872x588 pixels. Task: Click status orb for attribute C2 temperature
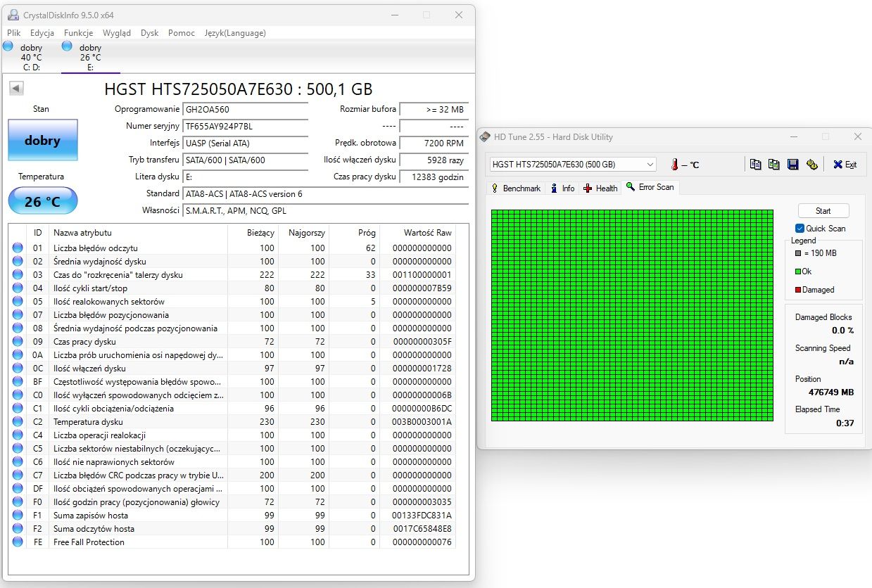point(18,421)
